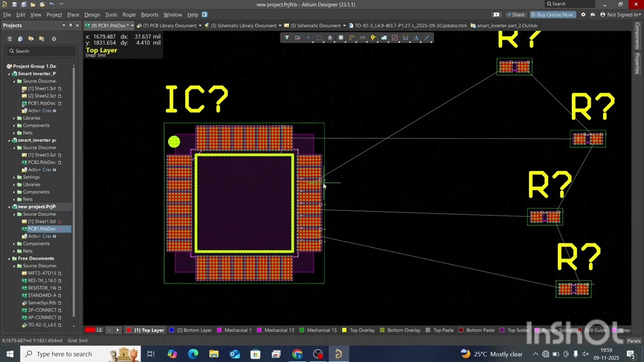The height and width of the screenshot is (362, 644).
Task: Click Buy Online Now button
Action: [x=552, y=15]
